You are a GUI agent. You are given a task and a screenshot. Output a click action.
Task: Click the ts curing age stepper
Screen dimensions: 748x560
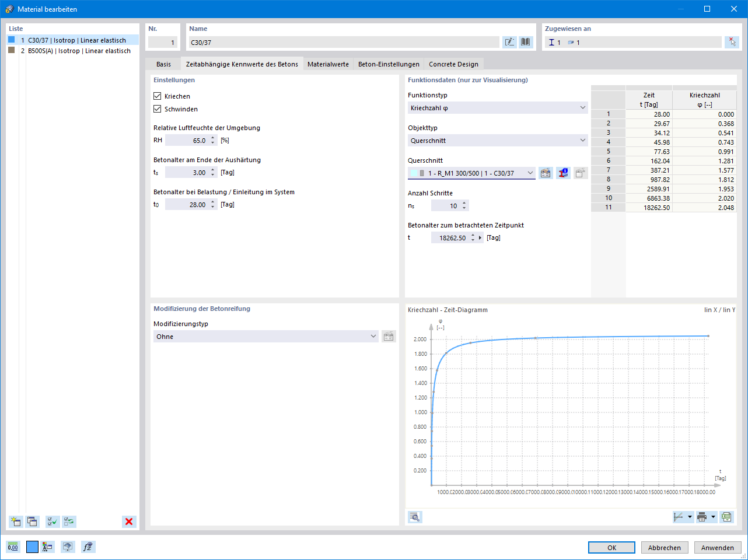(213, 173)
